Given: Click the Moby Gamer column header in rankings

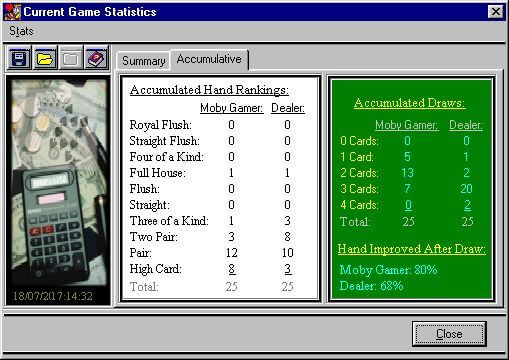Looking at the screenshot, I should coord(232,108).
